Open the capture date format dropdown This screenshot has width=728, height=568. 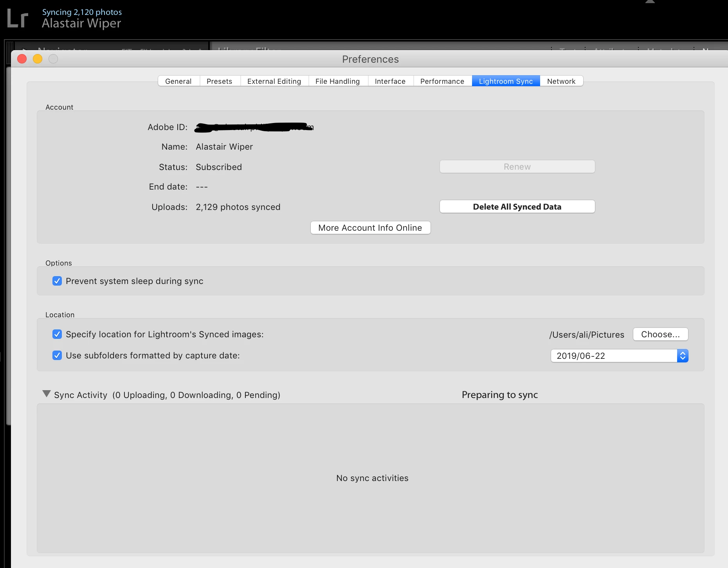pos(620,356)
